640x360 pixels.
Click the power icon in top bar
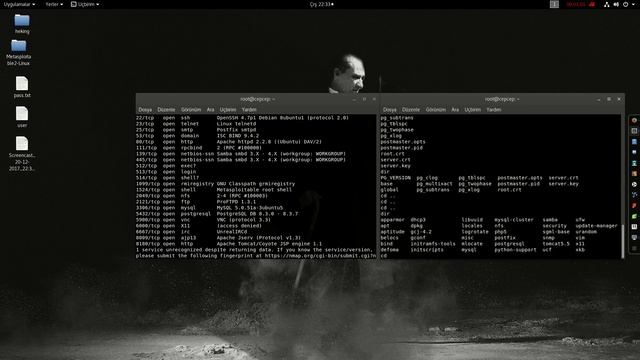pos(626,4)
